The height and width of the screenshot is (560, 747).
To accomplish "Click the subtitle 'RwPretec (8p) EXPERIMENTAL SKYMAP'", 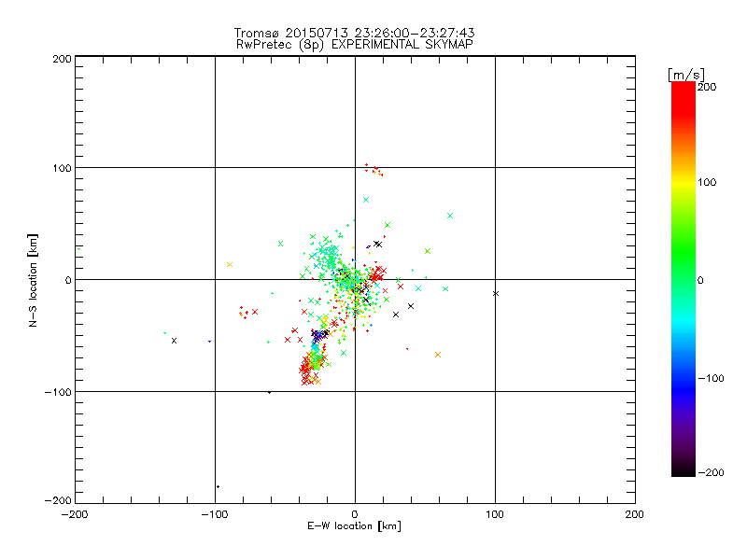I will (355, 45).
